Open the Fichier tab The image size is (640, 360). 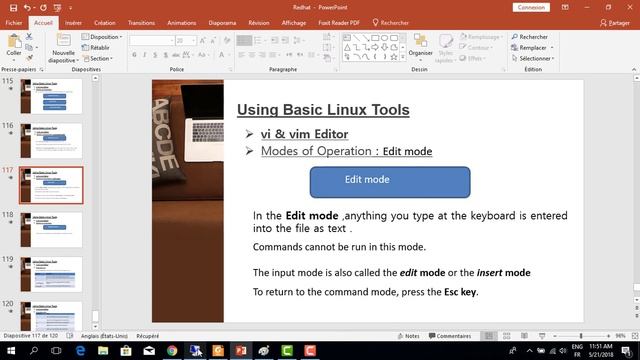pyautogui.click(x=14, y=23)
